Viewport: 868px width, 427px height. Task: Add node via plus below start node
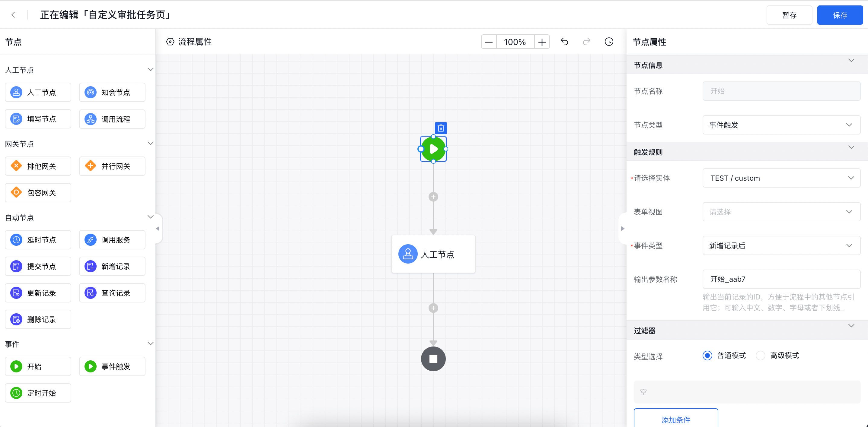433,197
